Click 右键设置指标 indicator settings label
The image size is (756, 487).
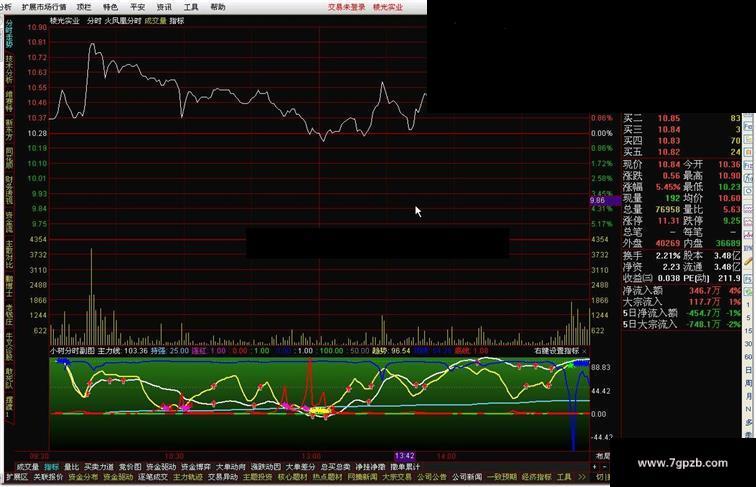coord(557,351)
